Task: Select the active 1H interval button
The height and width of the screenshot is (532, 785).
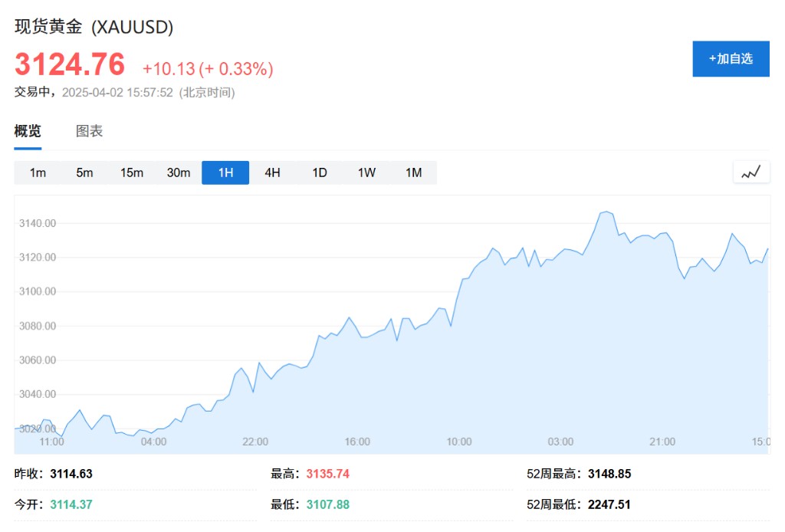Action: pos(225,172)
